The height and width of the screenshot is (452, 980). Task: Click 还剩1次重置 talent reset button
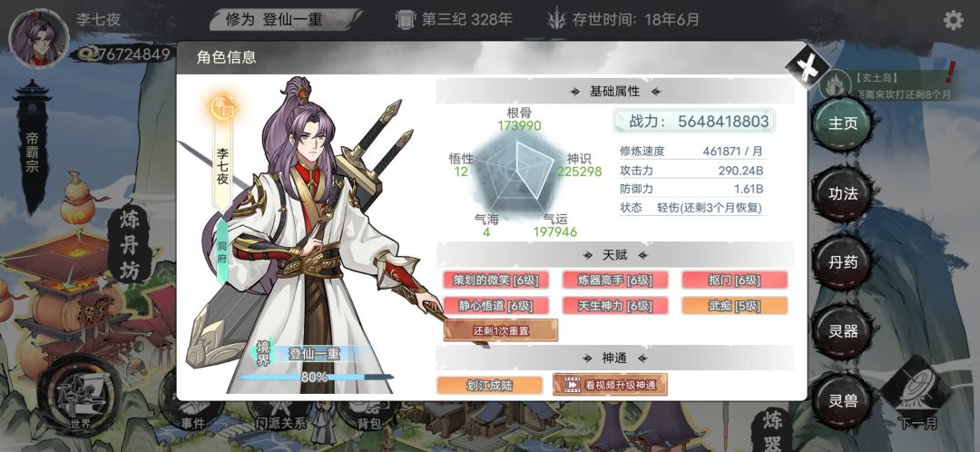point(501,330)
